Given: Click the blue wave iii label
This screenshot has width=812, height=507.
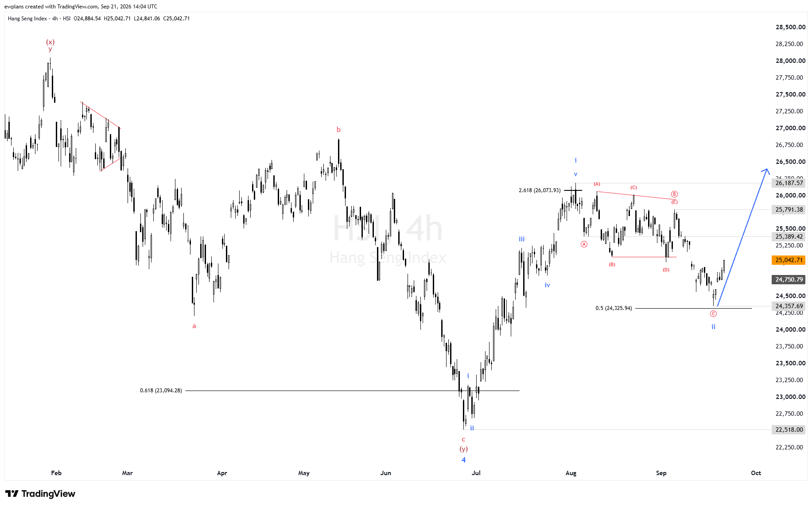Looking at the screenshot, I should [x=522, y=239].
